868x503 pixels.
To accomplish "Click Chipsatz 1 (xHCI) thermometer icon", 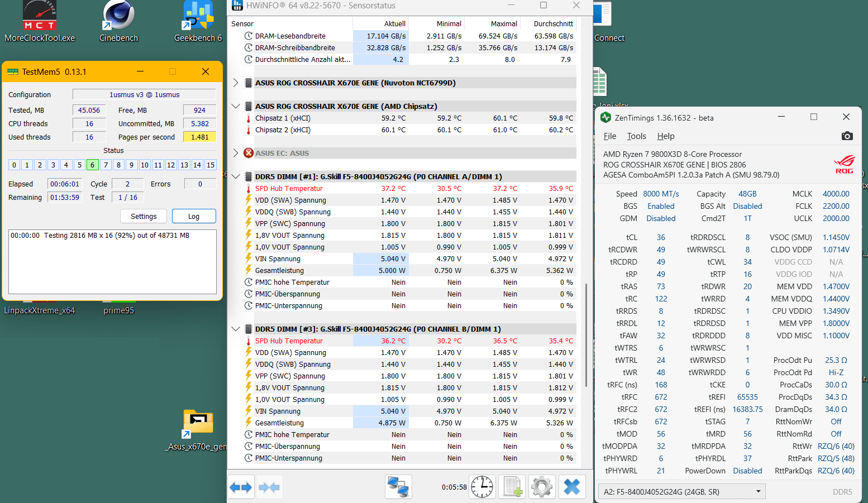I will click(x=249, y=118).
